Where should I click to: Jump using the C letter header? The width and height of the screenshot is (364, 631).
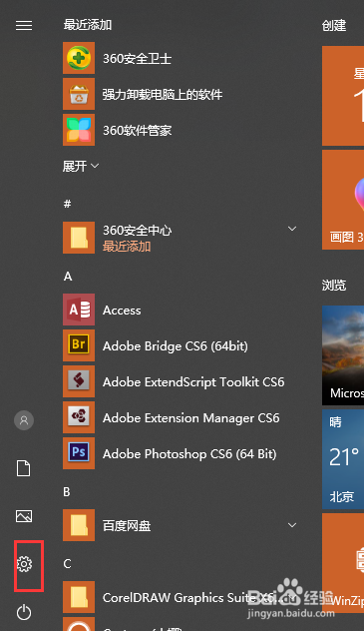tap(67, 564)
